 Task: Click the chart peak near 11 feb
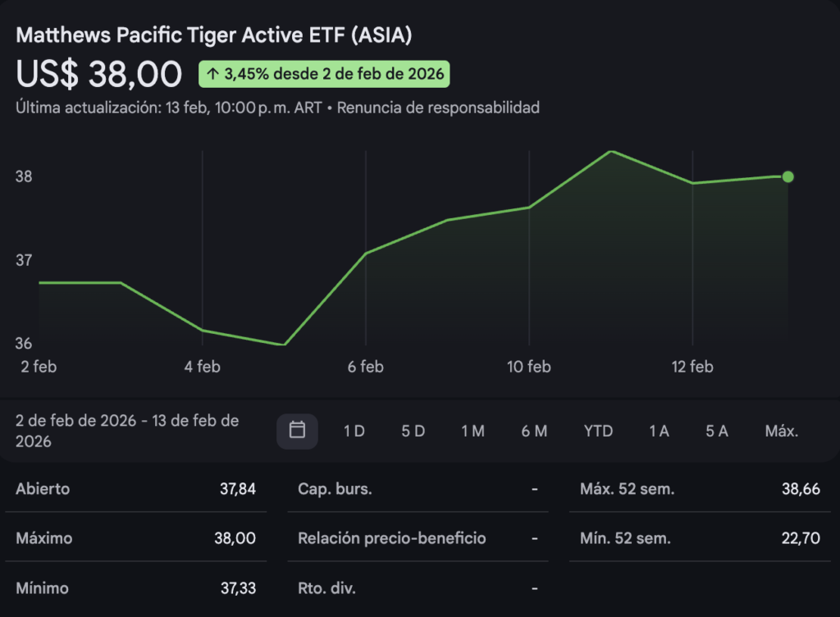click(x=611, y=152)
